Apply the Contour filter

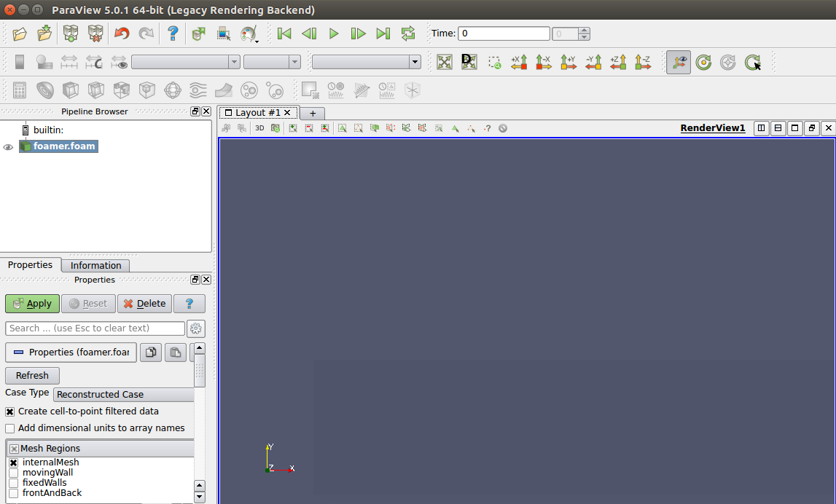tap(44, 90)
